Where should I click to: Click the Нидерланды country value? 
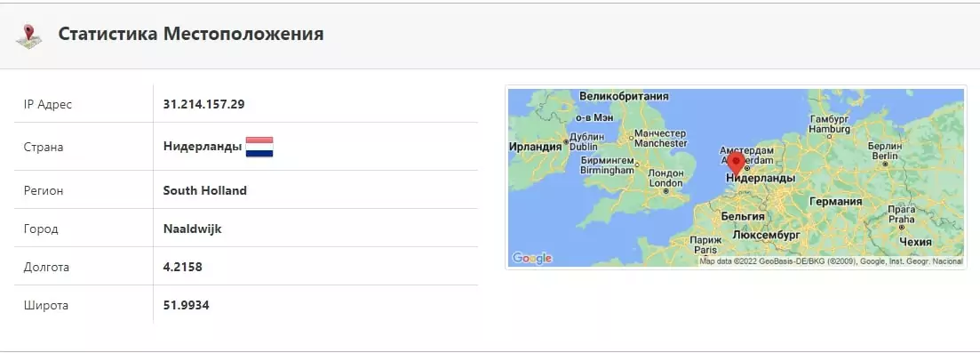coord(203,147)
